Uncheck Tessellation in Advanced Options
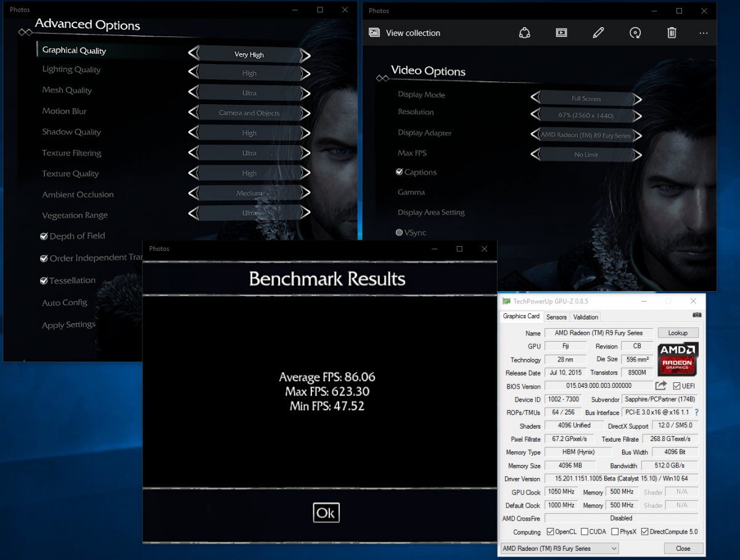The image size is (740, 560). 44,281
